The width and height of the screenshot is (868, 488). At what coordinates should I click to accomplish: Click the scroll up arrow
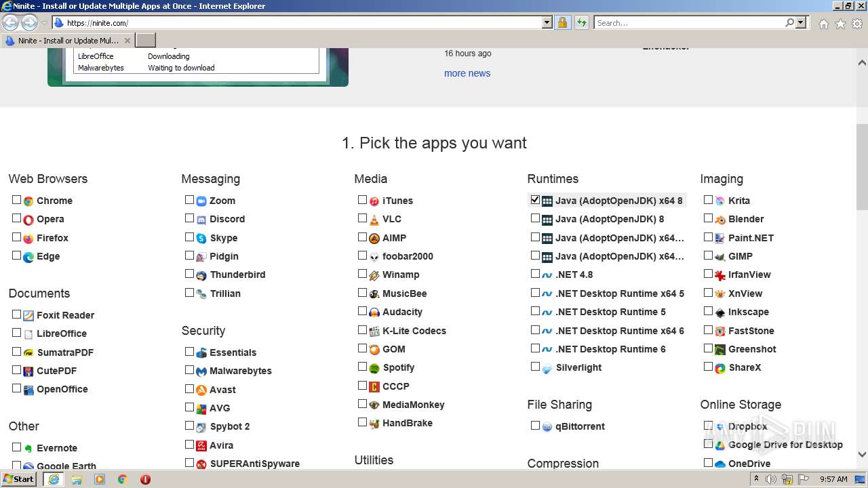point(862,63)
